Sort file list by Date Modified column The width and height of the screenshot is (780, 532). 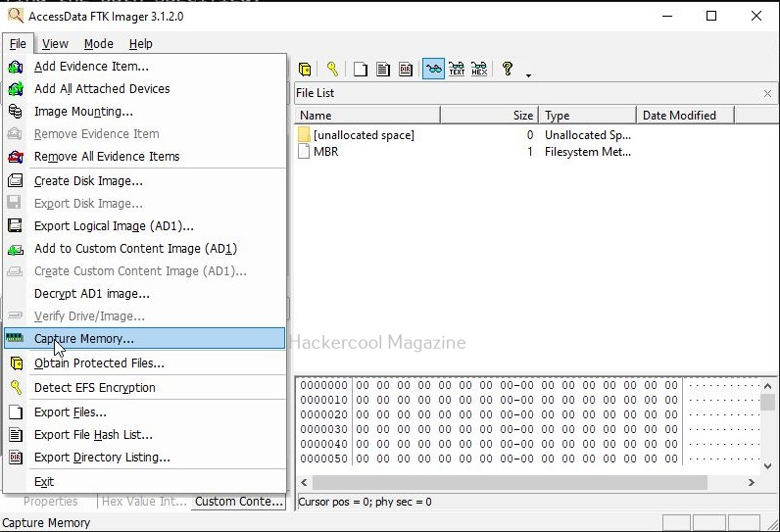click(x=684, y=115)
